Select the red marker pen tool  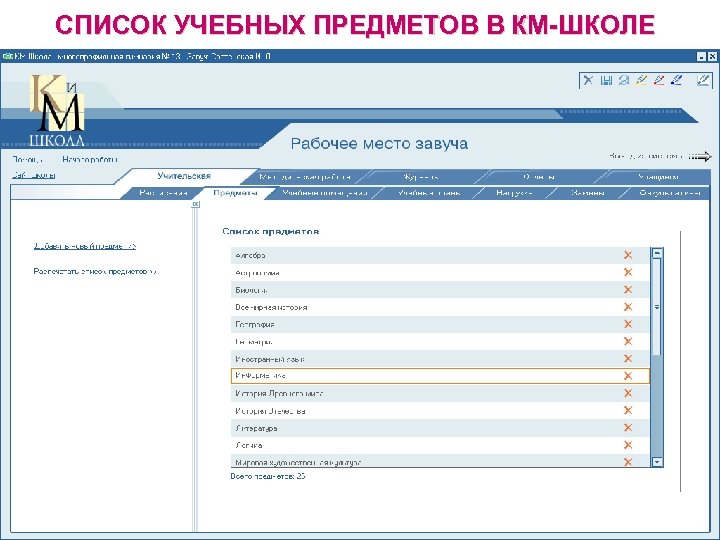click(659, 80)
